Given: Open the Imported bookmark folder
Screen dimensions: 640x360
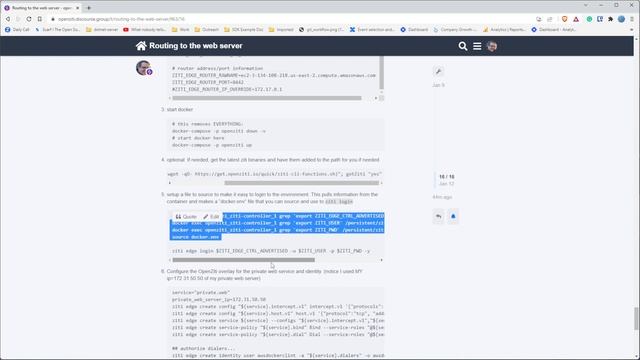Looking at the screenshot, I should [281, 30].
